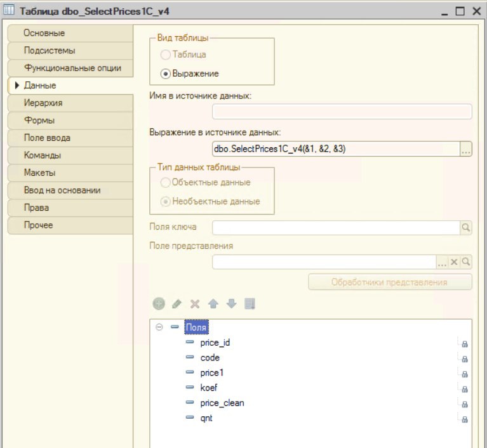The width and height of the screenshot is (487, 448).
Task: Click the Поле представления input field
Action: pos(324,261)
